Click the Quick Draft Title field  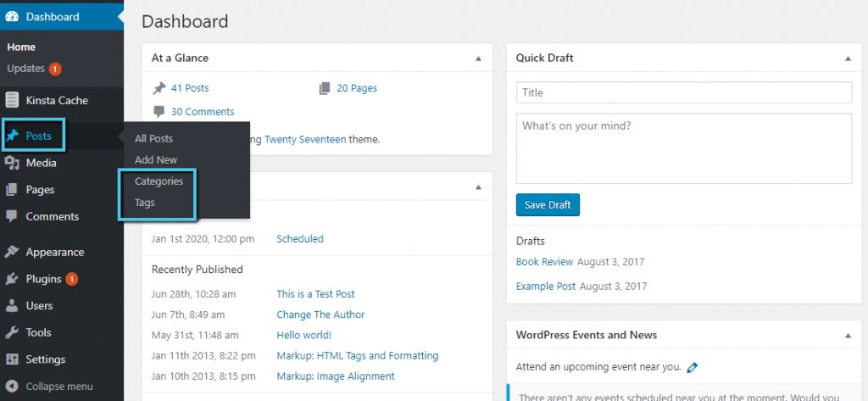click(x=683, y=92)
